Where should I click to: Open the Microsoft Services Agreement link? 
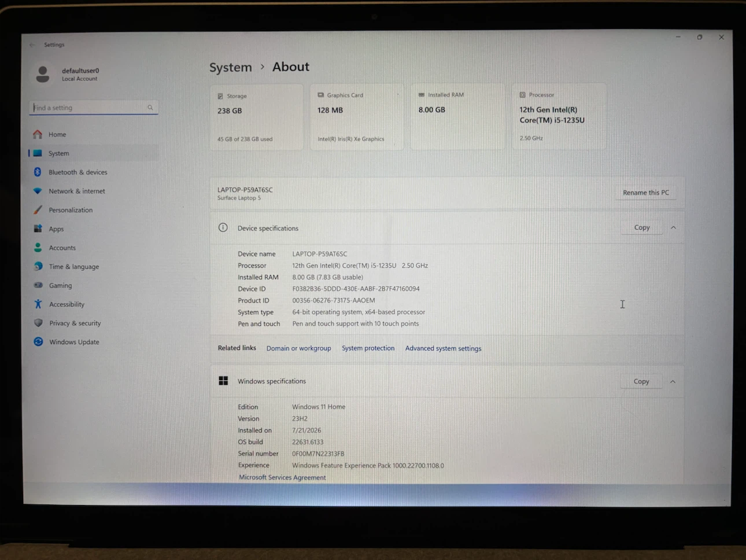click(x=282, y=477)
